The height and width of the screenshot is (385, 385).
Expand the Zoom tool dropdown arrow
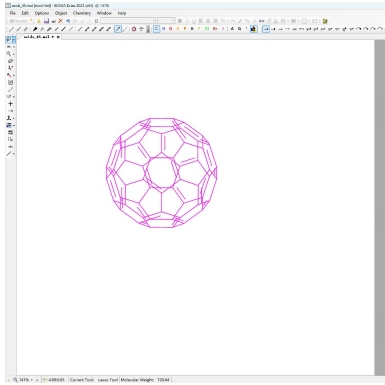point(14,54)
